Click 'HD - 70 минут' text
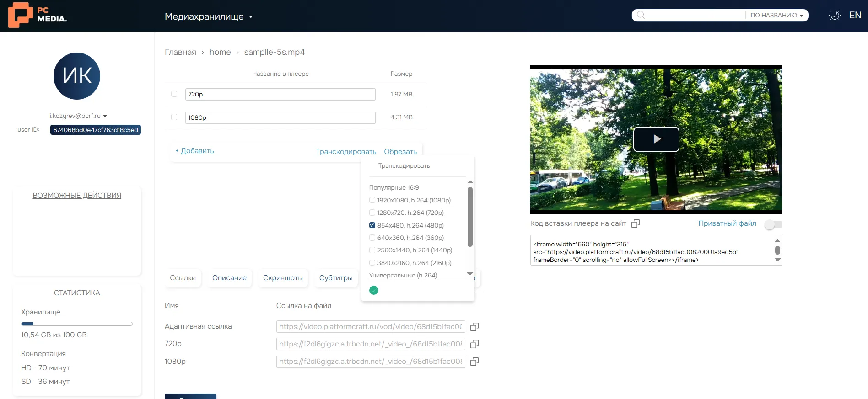The height and width of the screenshot is (399, 868). click(45, 368)
